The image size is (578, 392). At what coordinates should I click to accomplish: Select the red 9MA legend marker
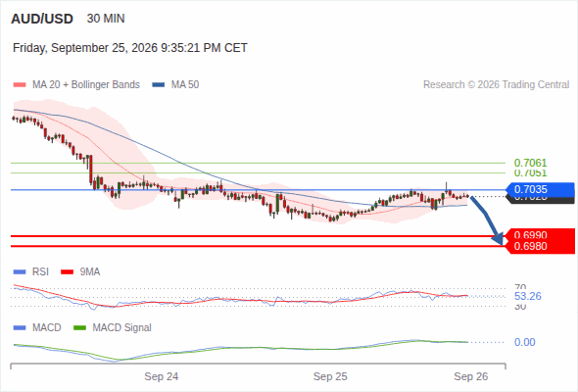pyautogui.click(x=67, y=272)
